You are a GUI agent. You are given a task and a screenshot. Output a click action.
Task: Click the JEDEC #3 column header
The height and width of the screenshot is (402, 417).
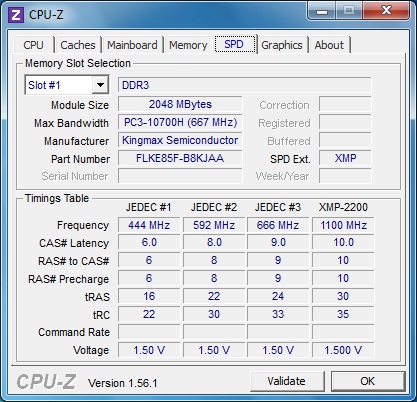278,207
